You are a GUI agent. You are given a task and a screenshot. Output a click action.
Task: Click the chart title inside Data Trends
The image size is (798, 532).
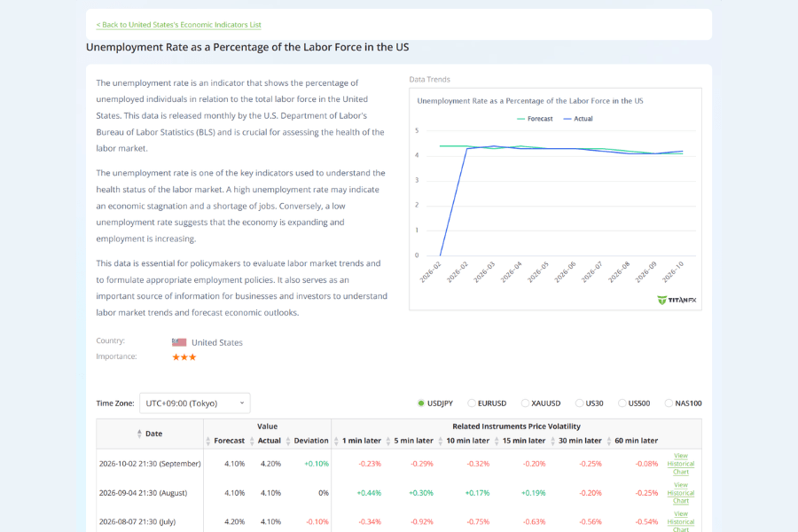[x=530, y=101]
